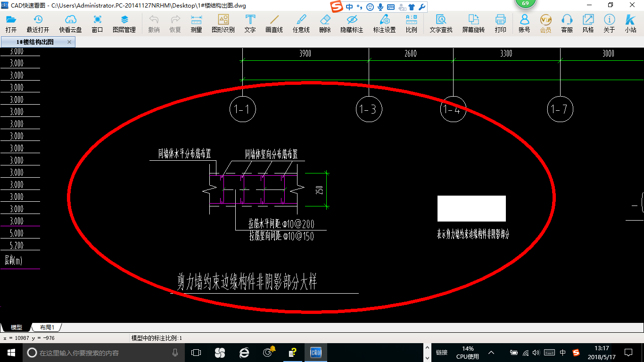Image resolution: width=644 pixels, height=362 pixels.
Task: Pick the 删除 eraser tool
Action: [325, 24]
